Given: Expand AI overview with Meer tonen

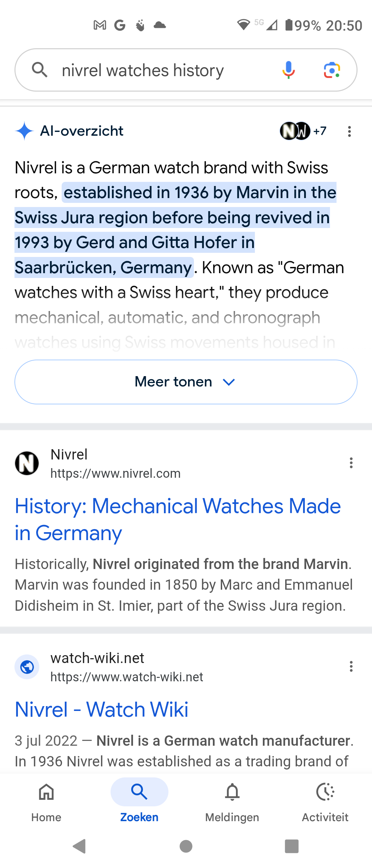Looking at the screenshot, I should coord(186,382).
